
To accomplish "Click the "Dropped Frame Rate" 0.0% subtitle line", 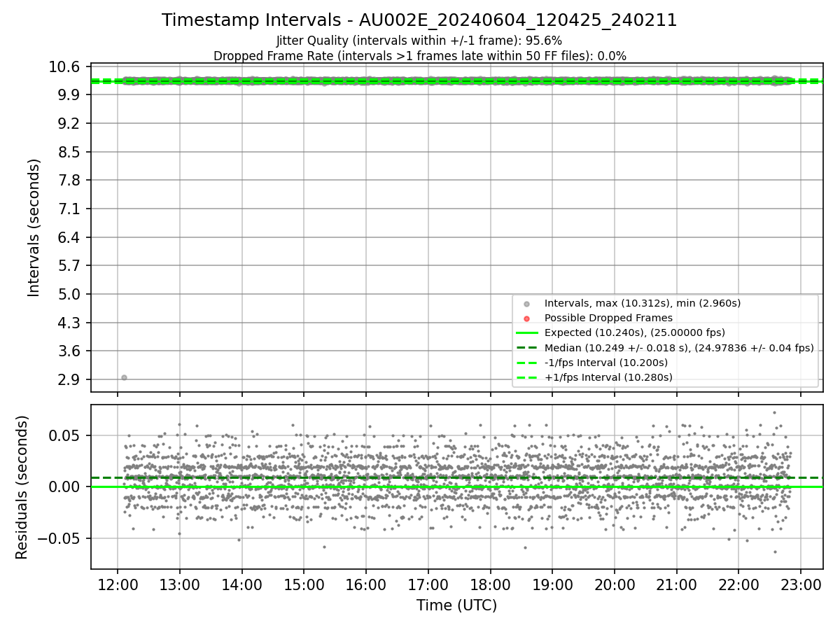I will point(419,56).
